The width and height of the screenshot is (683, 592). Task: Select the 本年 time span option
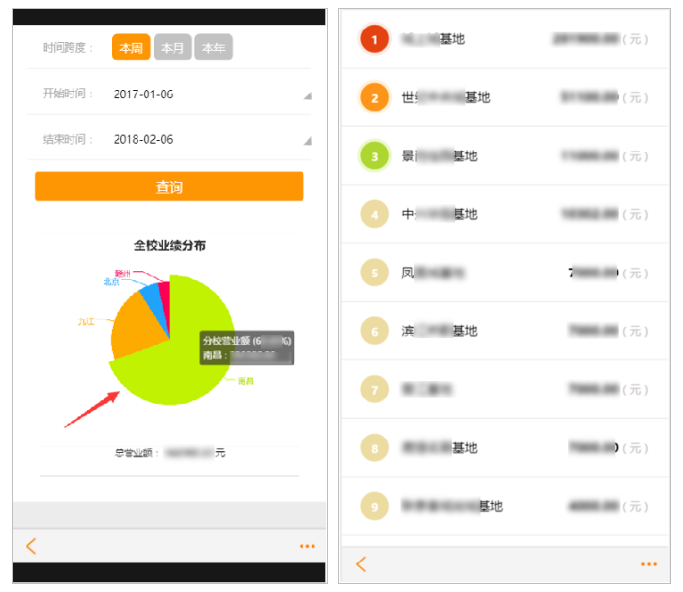(x=213, y=48)
